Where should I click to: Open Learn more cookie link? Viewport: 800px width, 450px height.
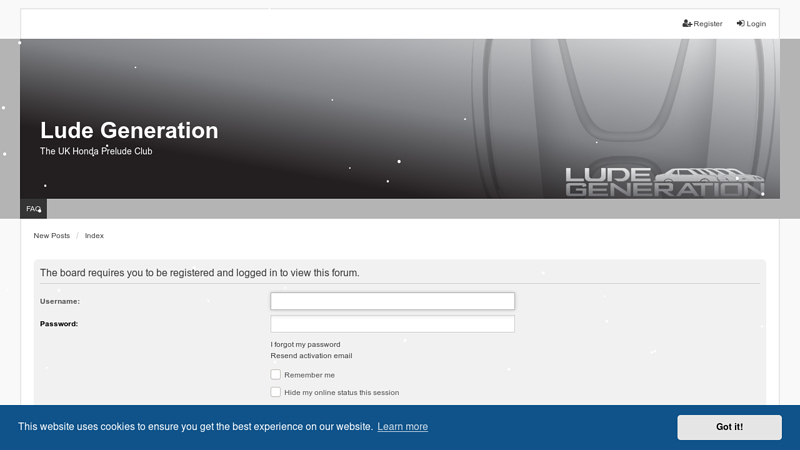[x=403, y=427]
